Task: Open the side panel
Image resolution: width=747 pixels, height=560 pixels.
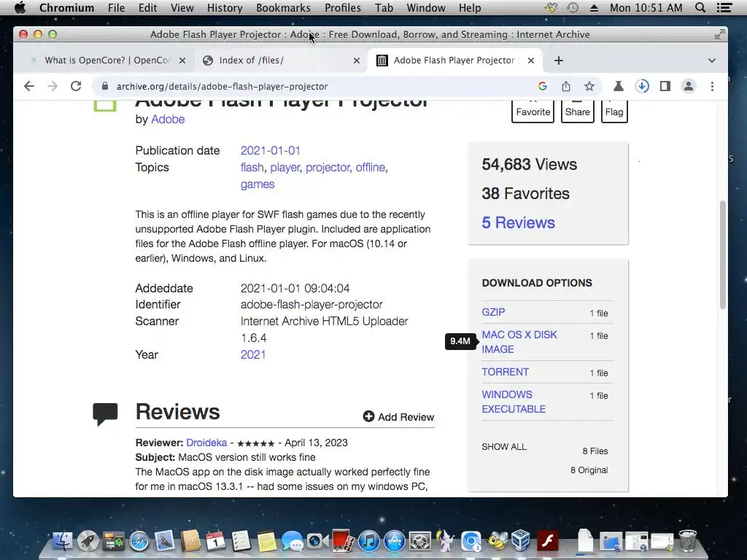Action: click(665, 86)
